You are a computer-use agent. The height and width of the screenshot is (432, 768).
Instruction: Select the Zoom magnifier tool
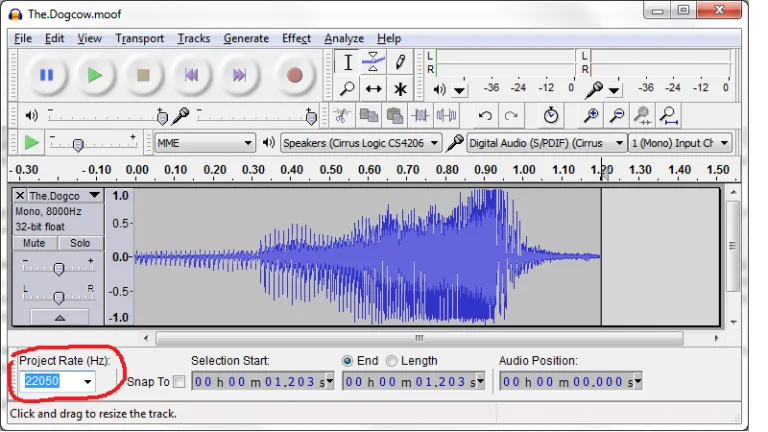pyautogui.click(x=347, y=89)
